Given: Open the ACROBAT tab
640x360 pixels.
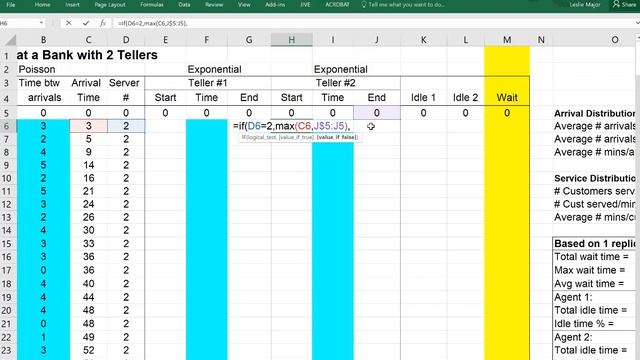Looking at the screenshot, I should pos(337,4).
